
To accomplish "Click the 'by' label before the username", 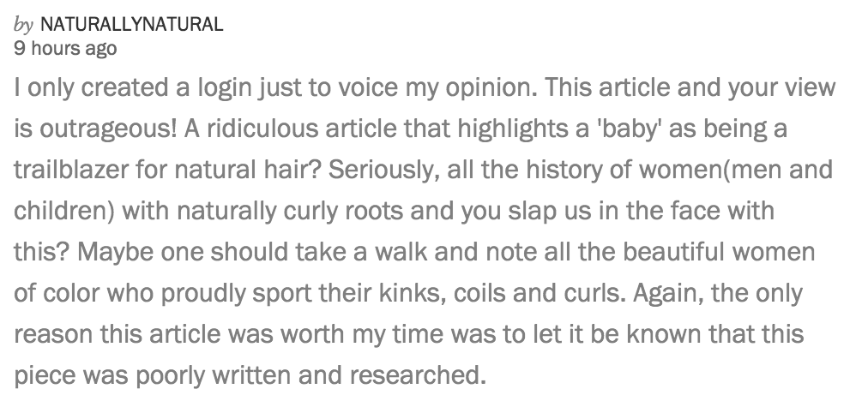I will (x=24, y=24).
